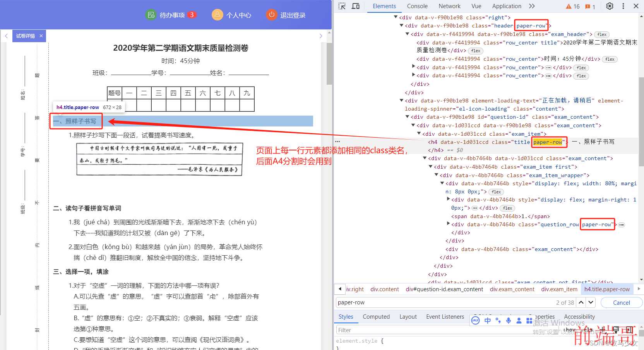Click the exam page vertical scrollbar thumb
Viewport: 644px width, 350px height.
[x=329, y=63]
